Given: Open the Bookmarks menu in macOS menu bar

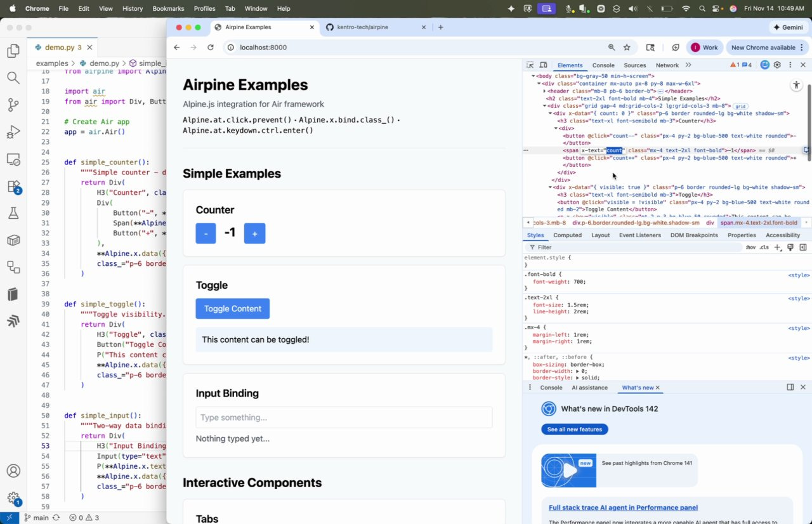Looking at the screenshot, I should (x=168, y=8).
